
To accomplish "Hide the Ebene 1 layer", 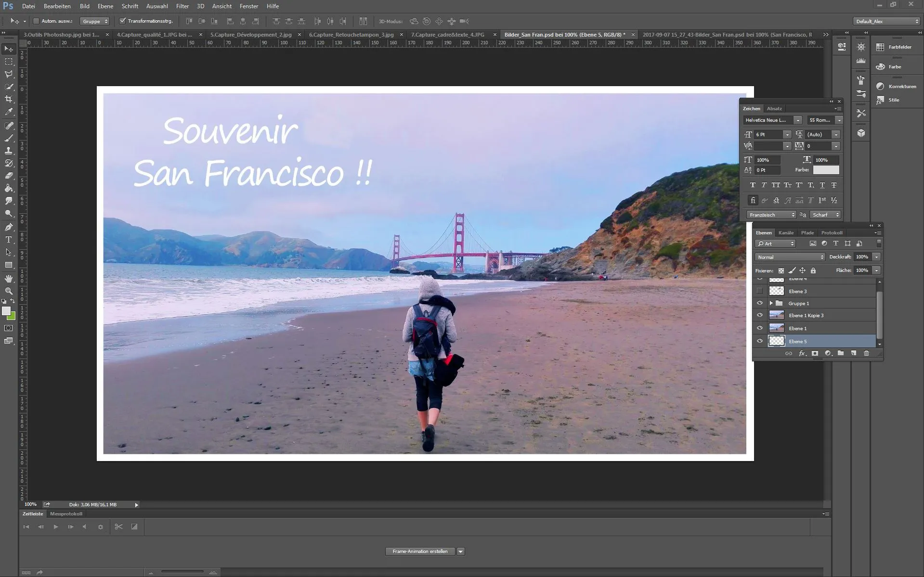I will pos(760,328).
